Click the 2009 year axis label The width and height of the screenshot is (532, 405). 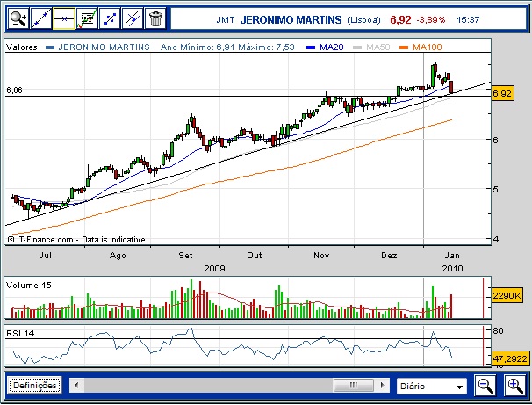[x=214, y=269]
